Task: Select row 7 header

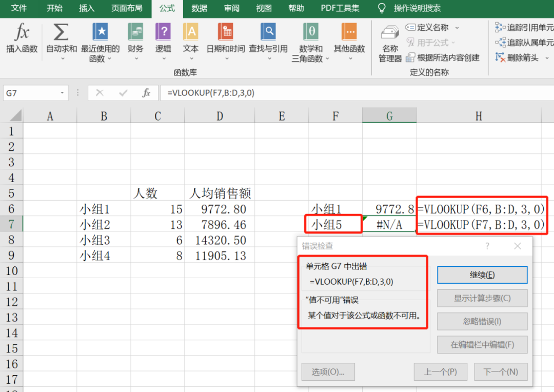Action: pyautogui.click(x=11, y=224)
